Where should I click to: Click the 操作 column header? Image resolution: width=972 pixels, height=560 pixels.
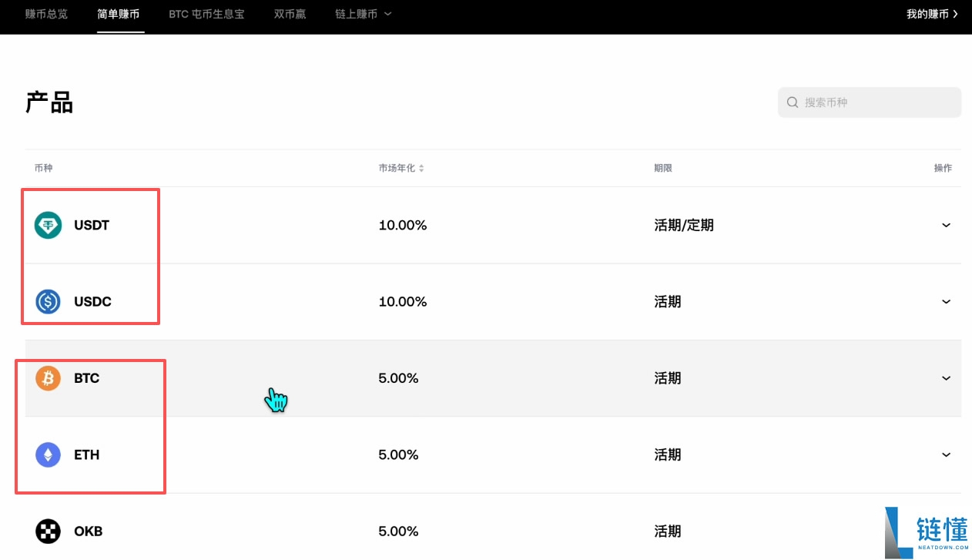[x=943, y=168]
